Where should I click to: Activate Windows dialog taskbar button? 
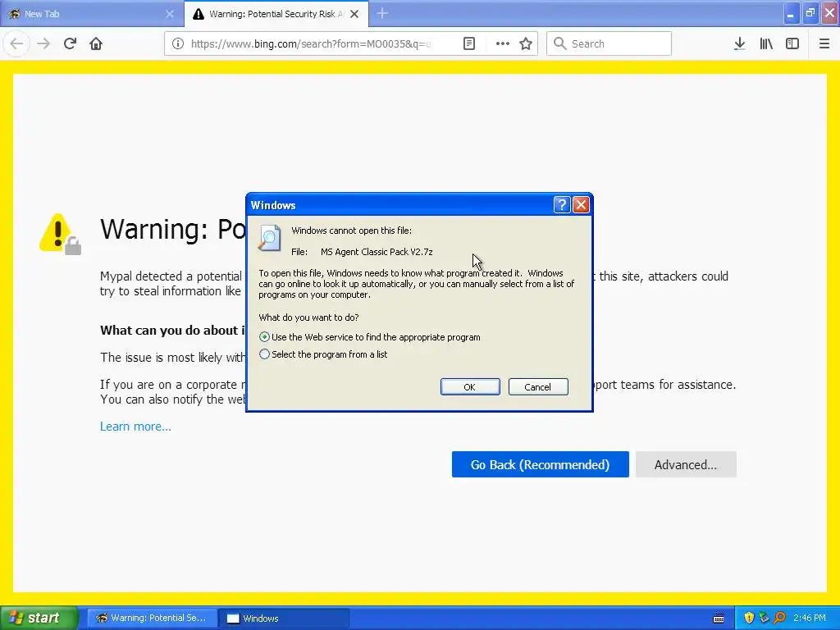[x=284, y=619]
